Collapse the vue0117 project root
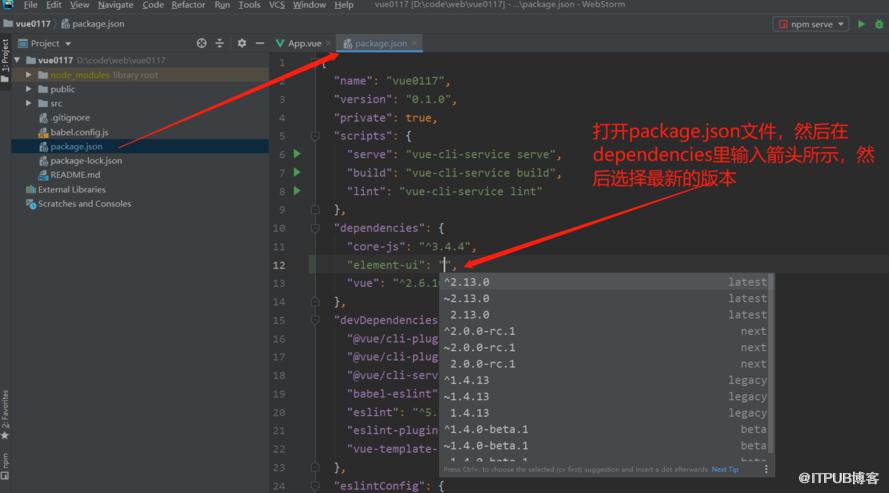Image resolution: width=889 pixels, height=493 pixels. (17, 60)
